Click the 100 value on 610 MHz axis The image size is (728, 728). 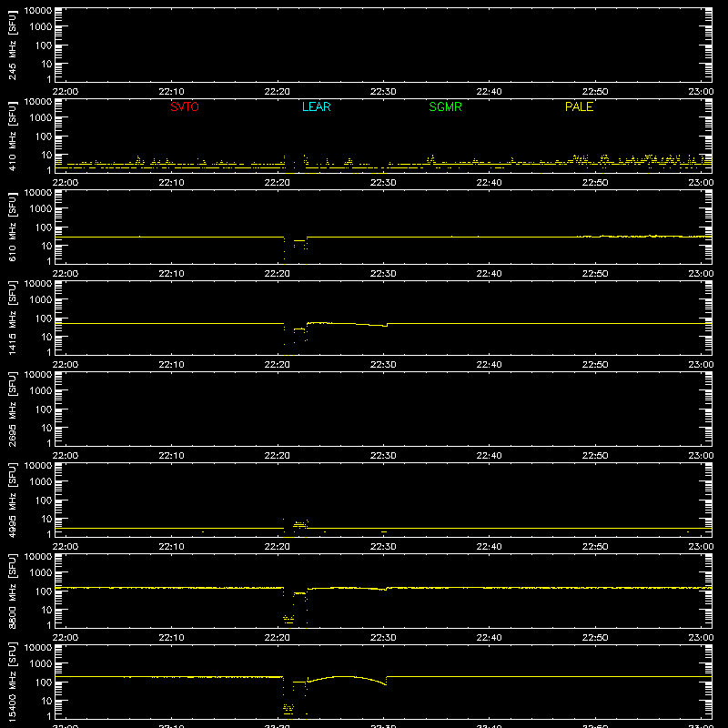coord(44,227)
